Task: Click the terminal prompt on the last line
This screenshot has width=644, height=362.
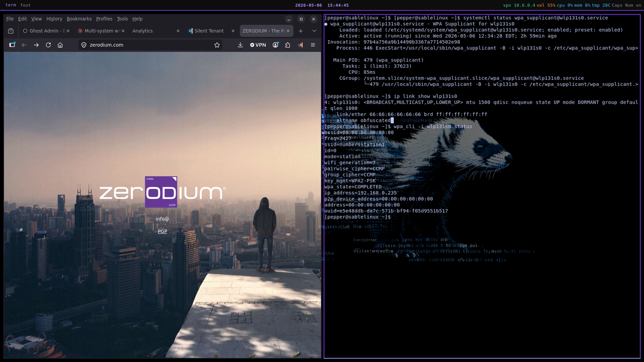Action: pos(357,217)
